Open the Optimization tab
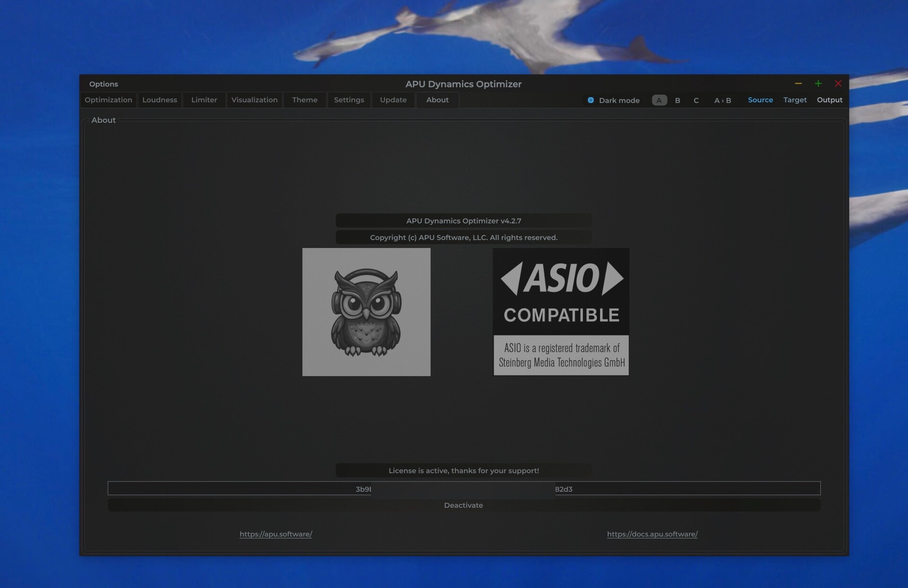 pos(108,100)
